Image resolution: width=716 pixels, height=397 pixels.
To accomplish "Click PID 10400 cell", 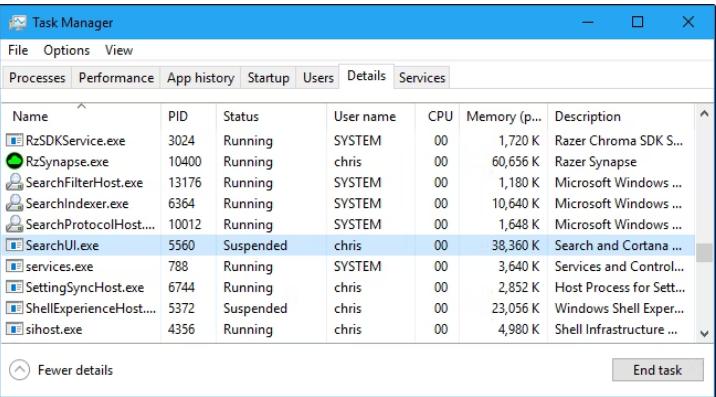I will point(184,162).
